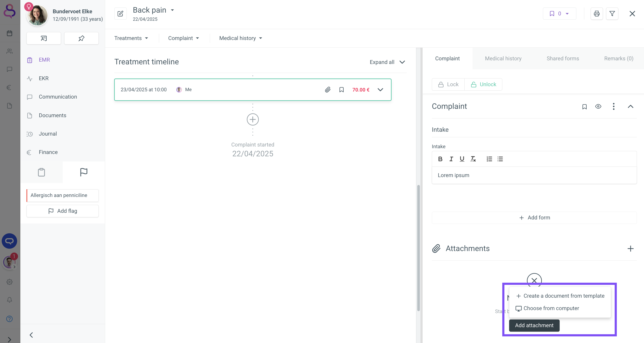Click into the Lorem ipsum intake text field
The image size is (644, 343).
coord(534,175)
